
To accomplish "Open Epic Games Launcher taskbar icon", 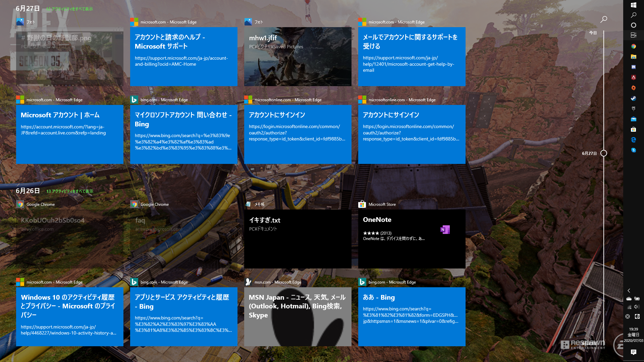I will click(634, 109).
